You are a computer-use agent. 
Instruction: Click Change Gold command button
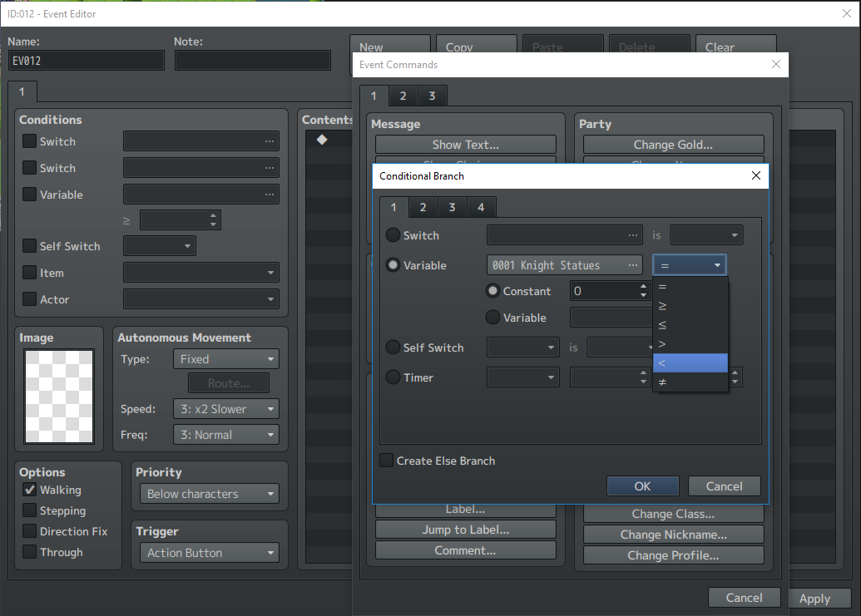[673, 145]
